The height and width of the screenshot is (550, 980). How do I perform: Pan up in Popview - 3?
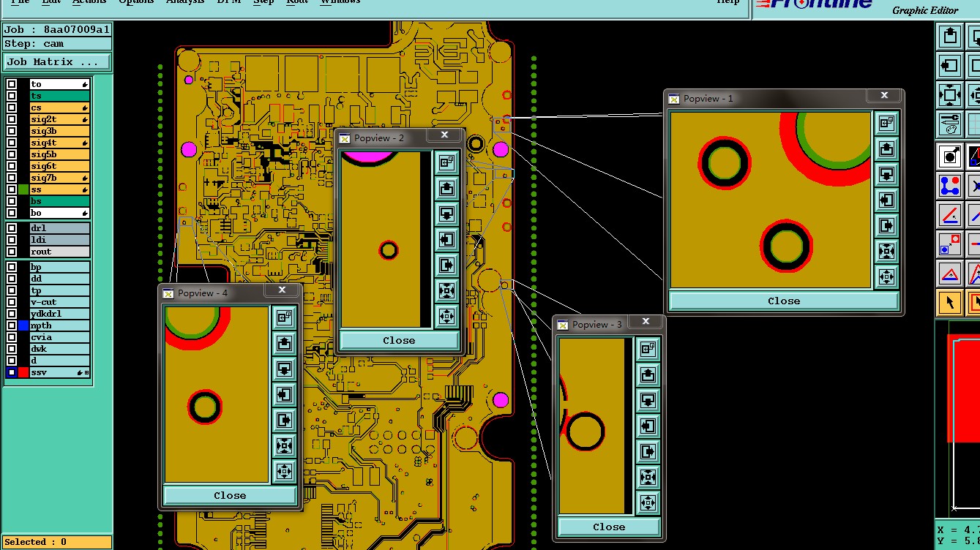[x=648, y=375]
